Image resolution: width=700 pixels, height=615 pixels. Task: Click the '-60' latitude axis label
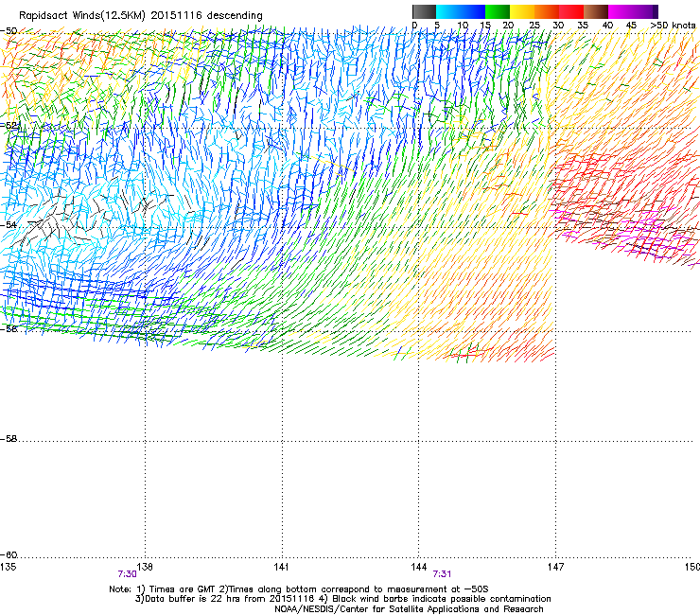click(x=9, y=555)
